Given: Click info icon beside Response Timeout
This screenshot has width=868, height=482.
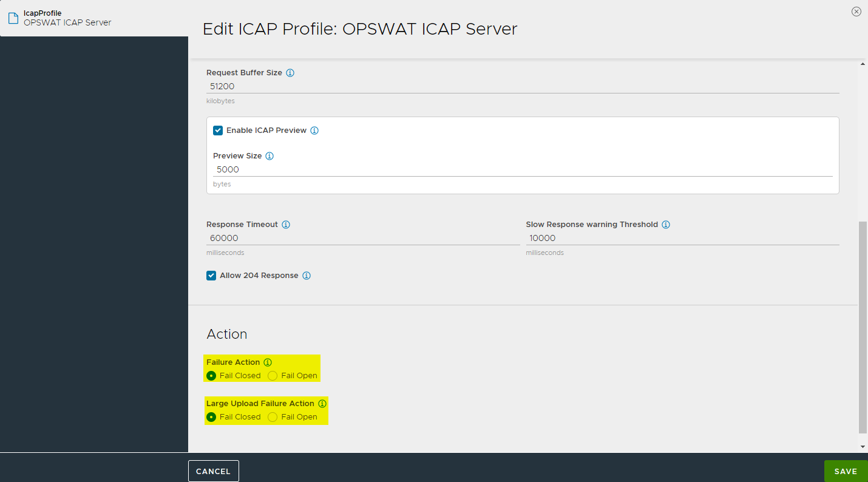Looking at the screenshot, I should point(286,225).
